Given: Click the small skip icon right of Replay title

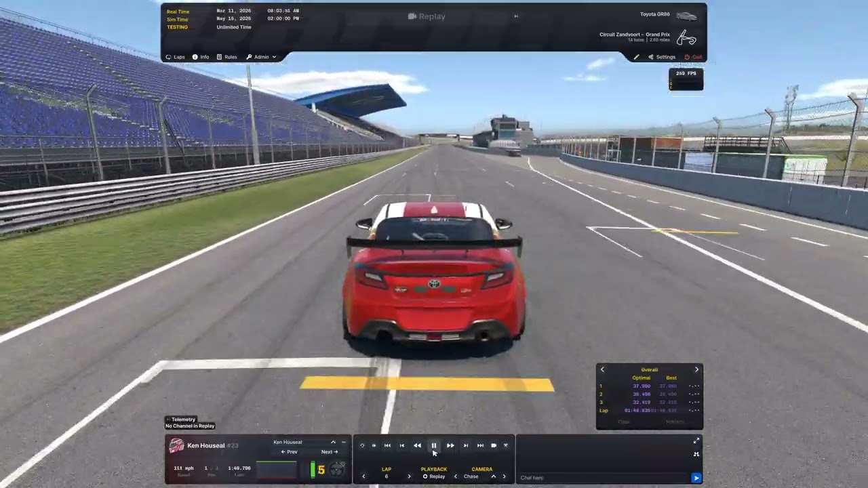Looking at the screenshot, I should click(516, 16).
